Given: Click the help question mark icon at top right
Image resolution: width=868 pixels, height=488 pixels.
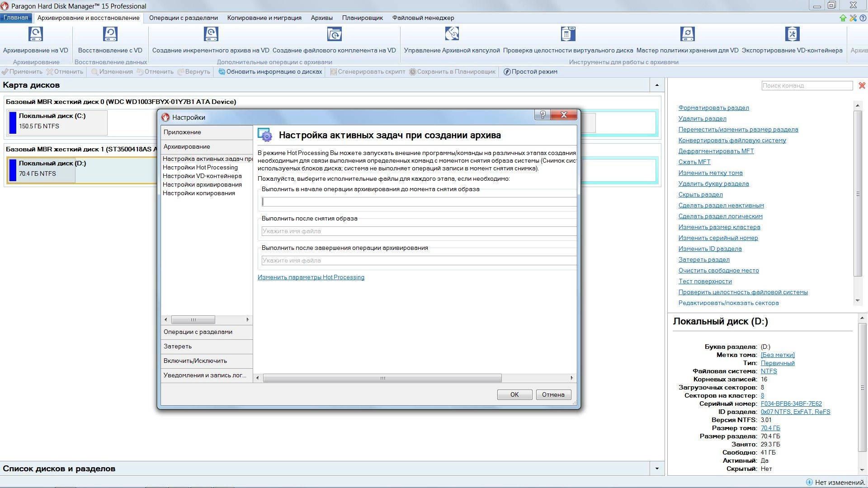Looking at the screenshot, I should 863,18.
